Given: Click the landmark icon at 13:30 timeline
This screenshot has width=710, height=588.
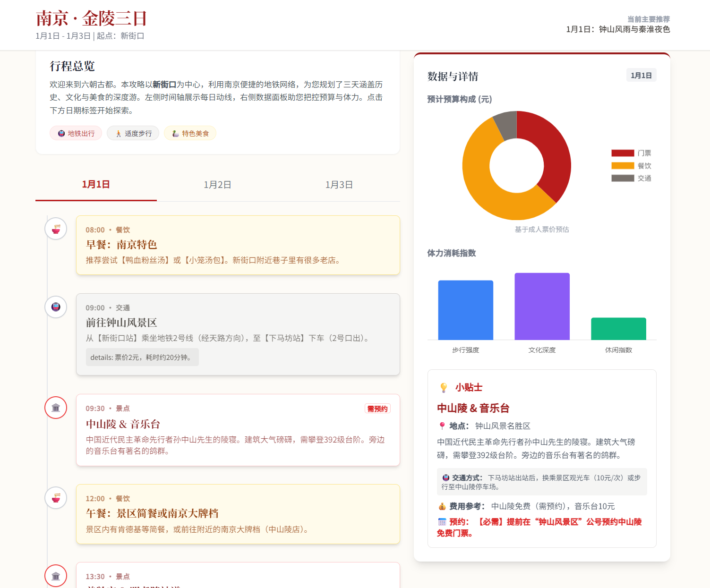Looking at the screenshot, I should pyautogui.click(x=56, y=576).
